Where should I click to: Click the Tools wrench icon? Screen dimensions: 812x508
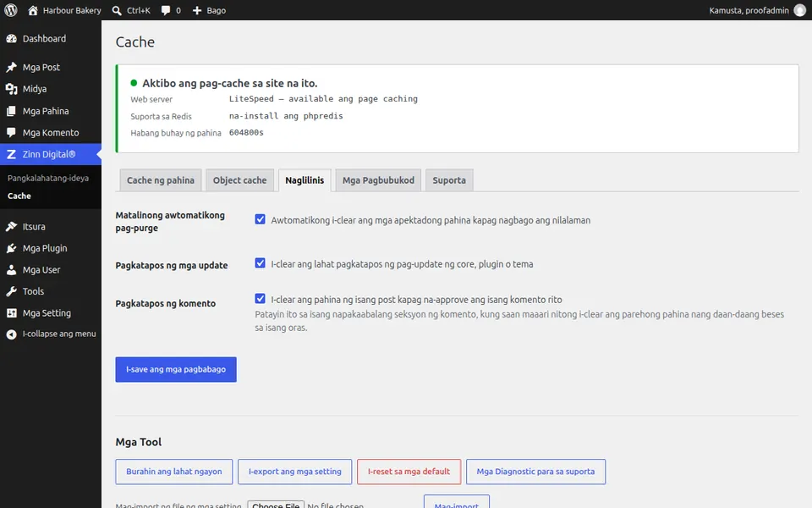coord(11,291)
